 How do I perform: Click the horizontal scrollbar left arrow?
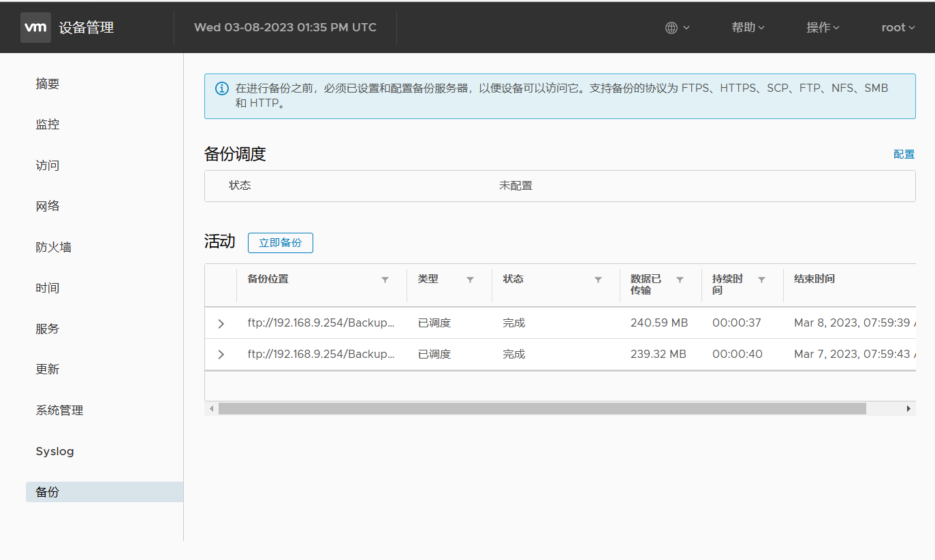coord(212,409)
